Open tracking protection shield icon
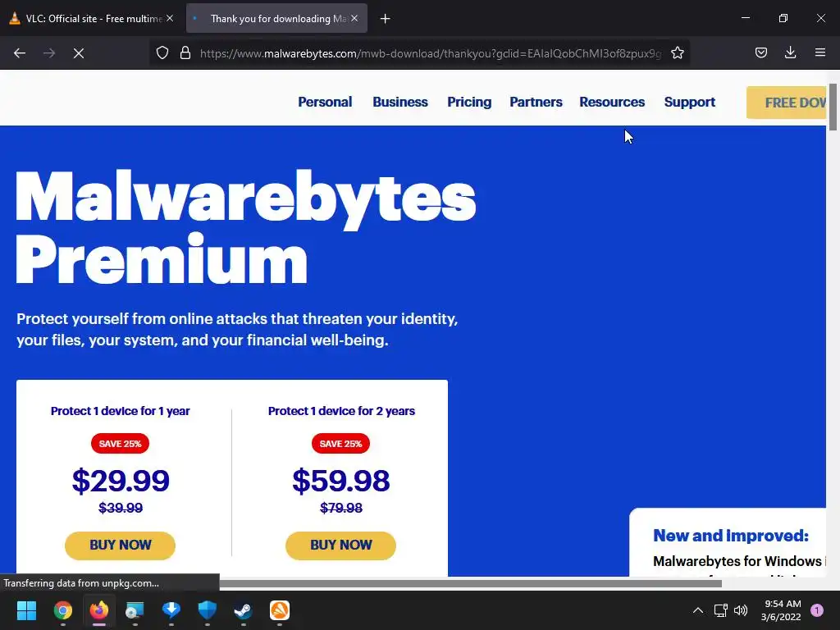The image size is (840, 630). (x=162, y=53)
